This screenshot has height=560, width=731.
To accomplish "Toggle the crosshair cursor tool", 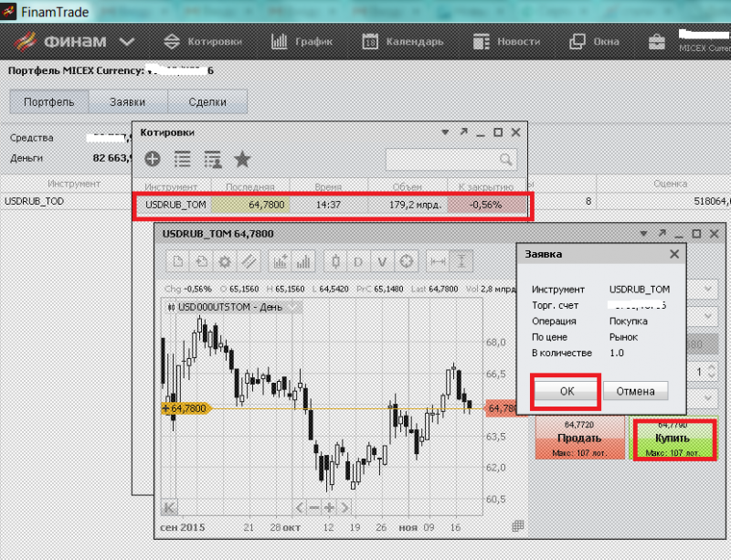I will (406, 261).
